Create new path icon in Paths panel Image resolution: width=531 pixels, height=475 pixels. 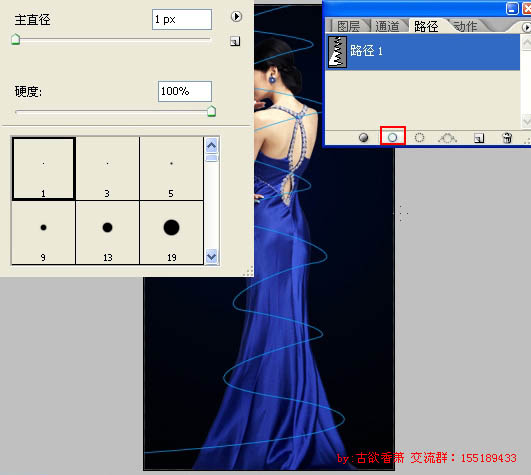pos(479,138)
